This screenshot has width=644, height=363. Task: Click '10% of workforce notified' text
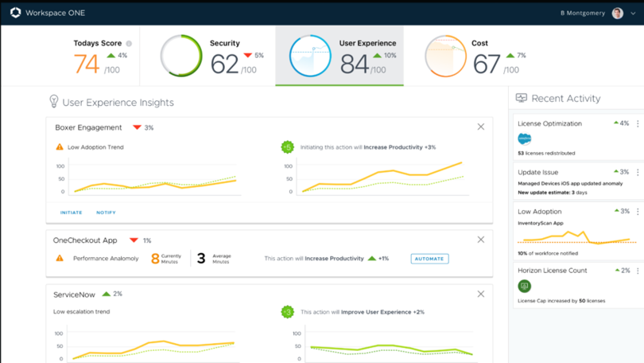[x=548, y=253]
